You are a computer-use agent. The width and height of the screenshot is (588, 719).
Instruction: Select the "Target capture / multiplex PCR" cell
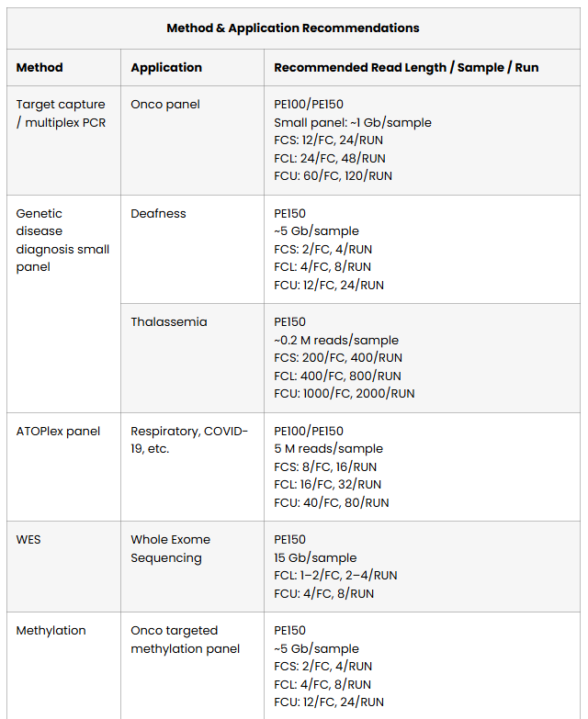click(61, 113)
